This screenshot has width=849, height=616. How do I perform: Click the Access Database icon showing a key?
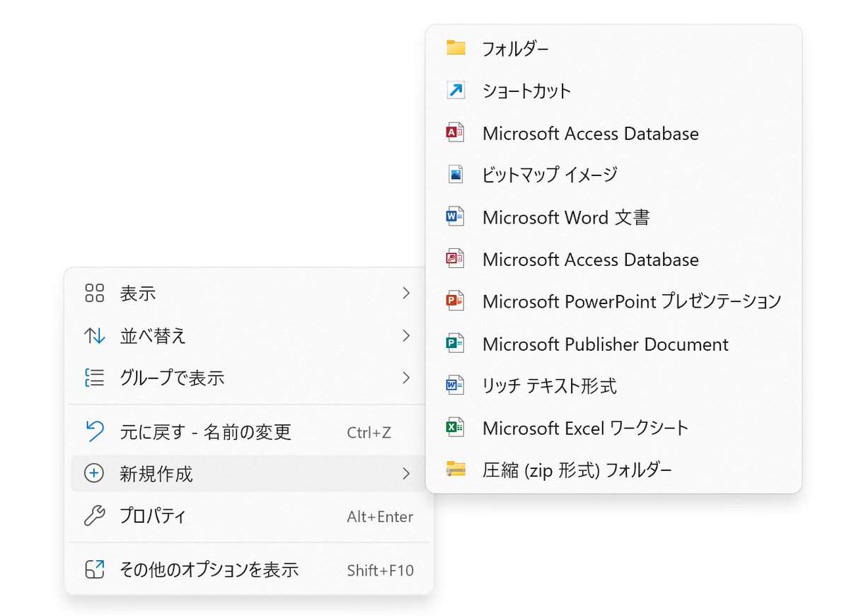[x=456, y=260]
